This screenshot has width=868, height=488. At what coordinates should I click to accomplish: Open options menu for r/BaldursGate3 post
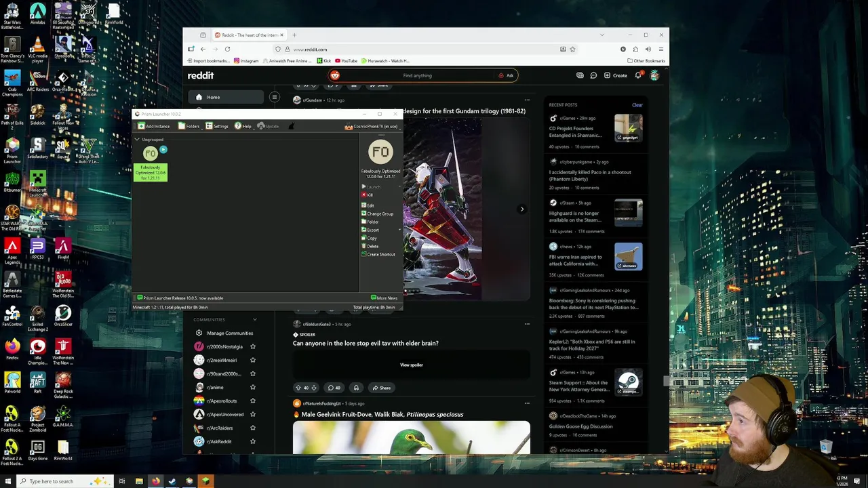[x=527, y=324]
